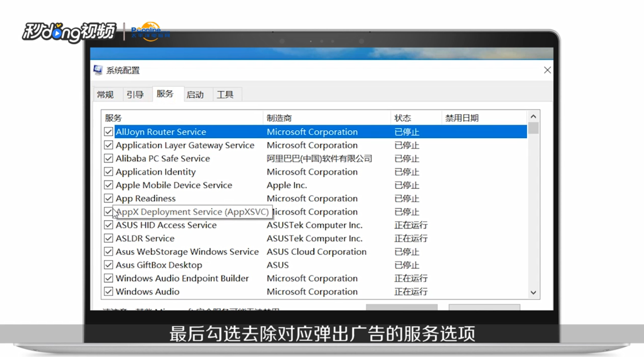Click scrollbar down arrow in services list
644x357 pixels.
click(533, 293)
